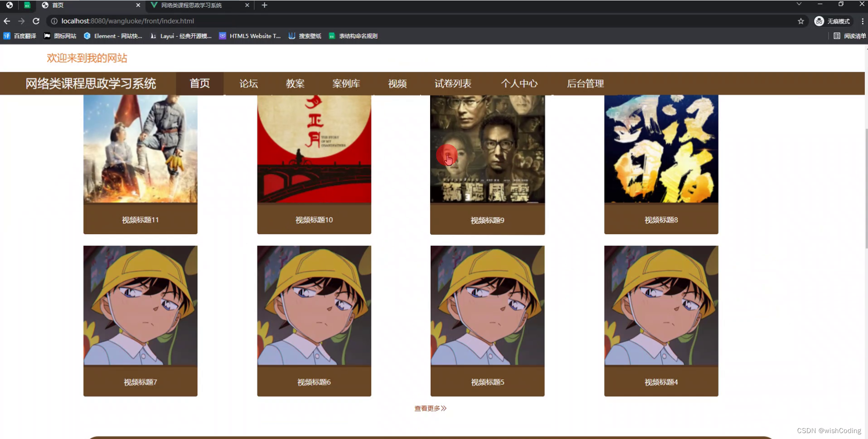868x439 pixels.
Task: Open the 表结构命名规则 bookmark
Action: coord(353,36)
